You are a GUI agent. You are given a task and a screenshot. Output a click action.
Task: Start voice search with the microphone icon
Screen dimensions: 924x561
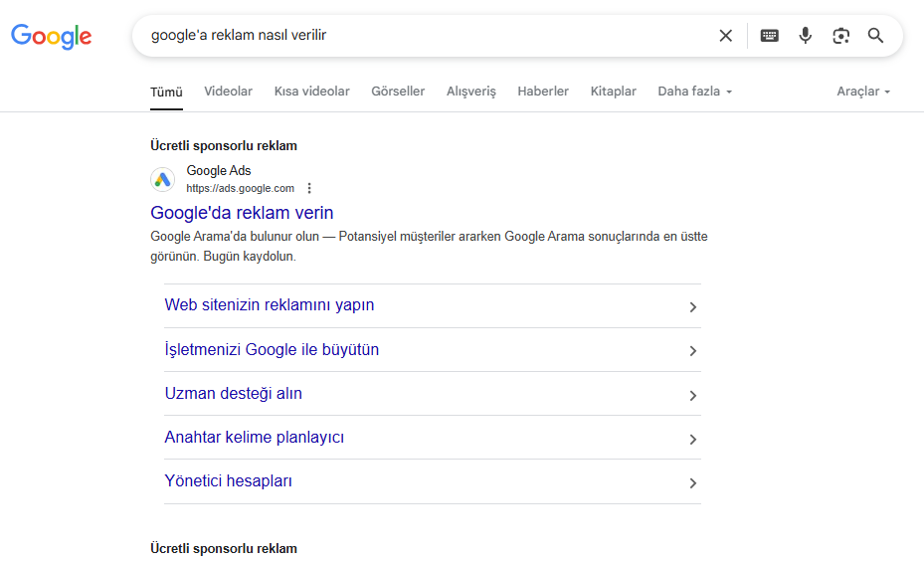[805, 36]
